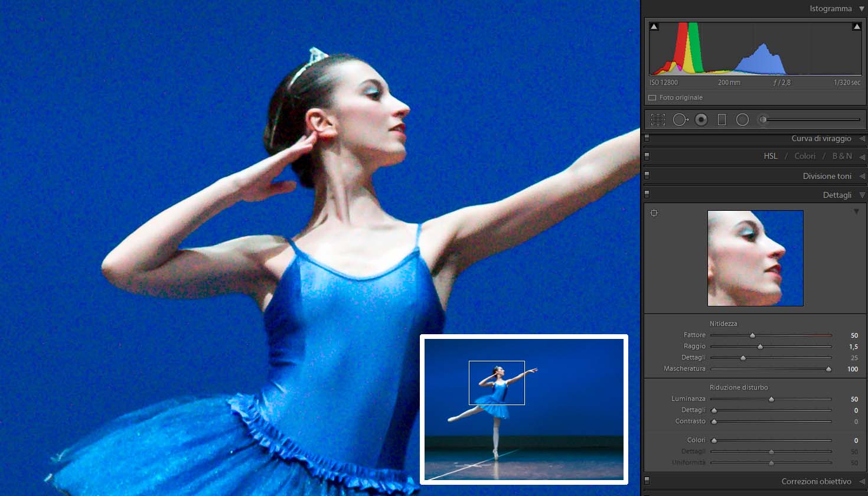Click the Luminanza noise reduction slider handle
Viewport: 868px width, 496px height.
pos(771,400)
